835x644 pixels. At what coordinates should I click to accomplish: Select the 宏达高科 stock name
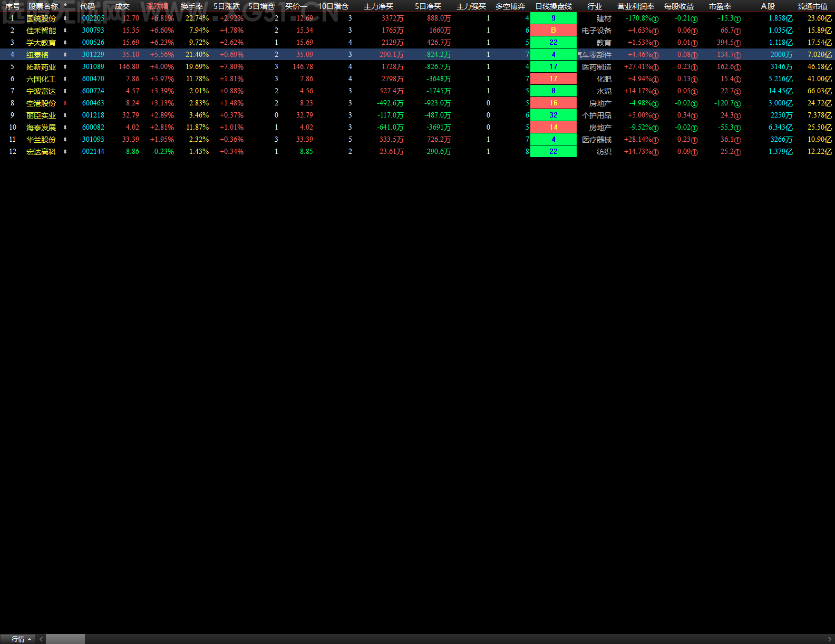click(x=41, y=152)
